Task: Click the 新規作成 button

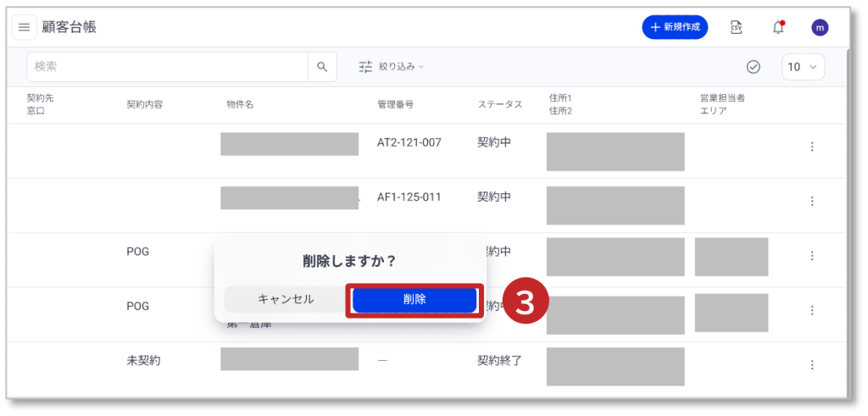Action: [675, 27]
